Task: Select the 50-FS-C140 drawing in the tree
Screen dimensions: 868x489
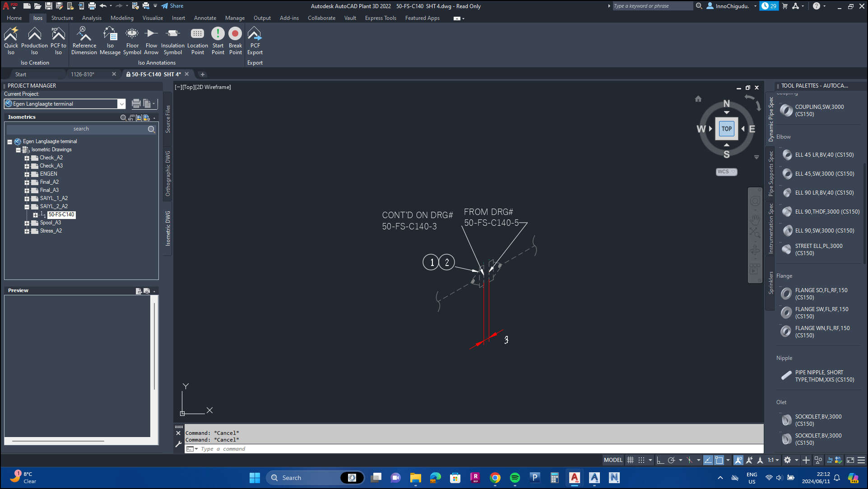Action: (61, 214)
